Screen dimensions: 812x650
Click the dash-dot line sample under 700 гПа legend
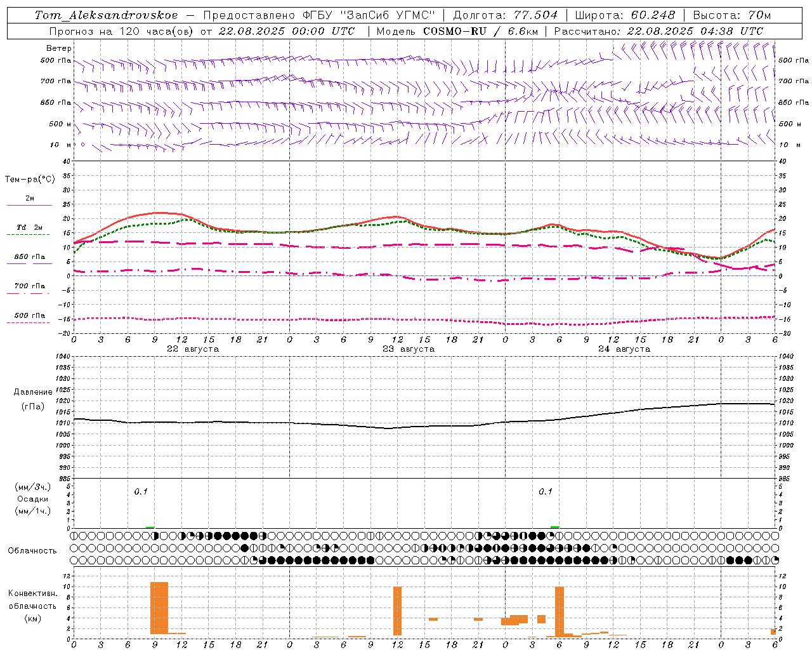29,293
